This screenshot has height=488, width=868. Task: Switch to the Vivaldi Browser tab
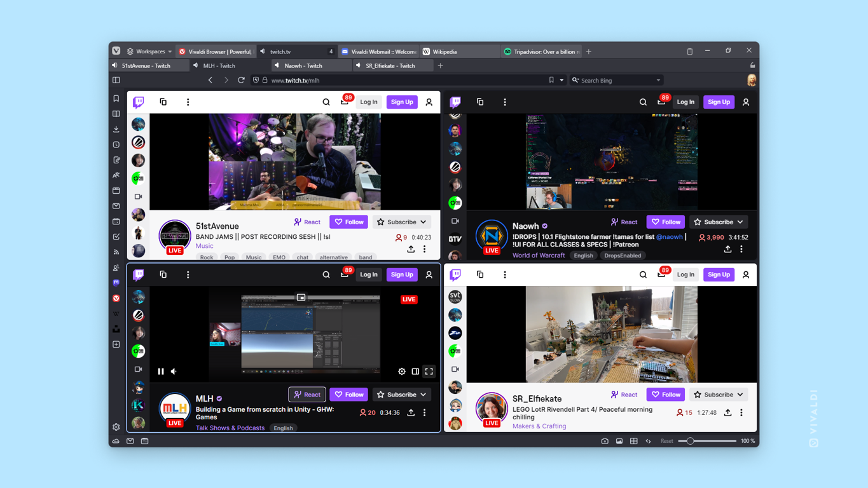click(x=216, y=51)
